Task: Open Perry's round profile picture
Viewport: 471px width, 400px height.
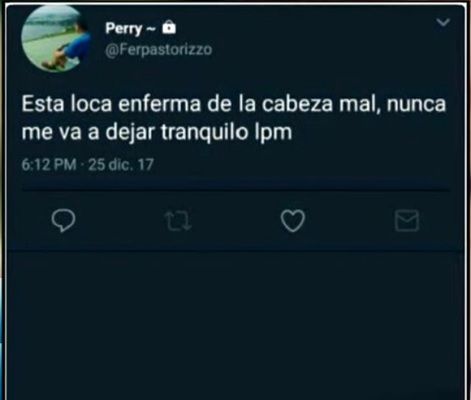Action: click(56, 38)
